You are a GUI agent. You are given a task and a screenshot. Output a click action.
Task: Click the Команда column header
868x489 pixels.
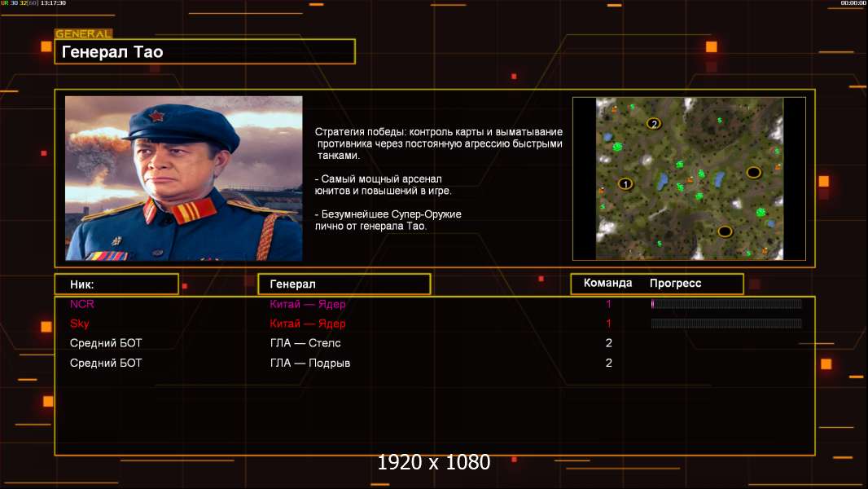pos(607,283)
